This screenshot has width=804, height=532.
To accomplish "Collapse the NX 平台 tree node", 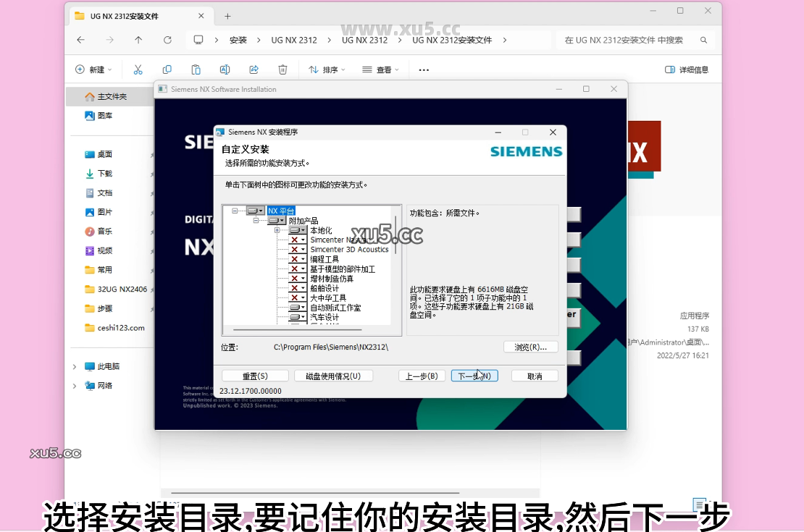I will click(x=235, y=210).
